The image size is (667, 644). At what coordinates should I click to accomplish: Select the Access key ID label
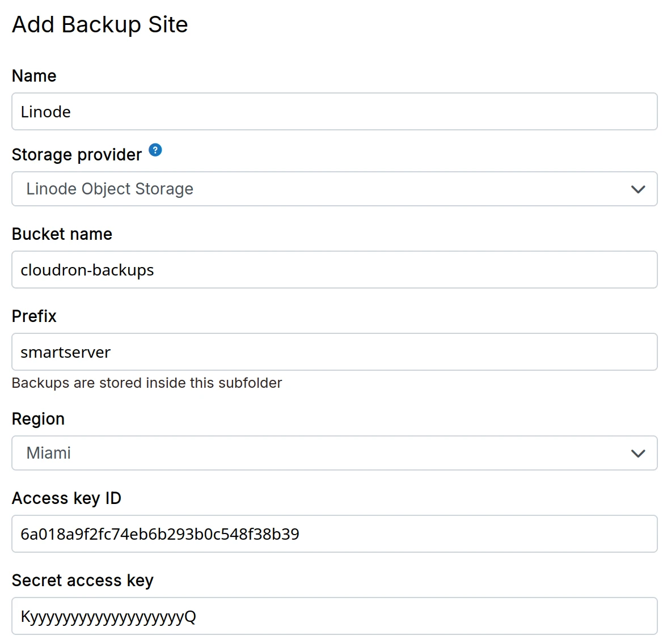coord(66,498)
